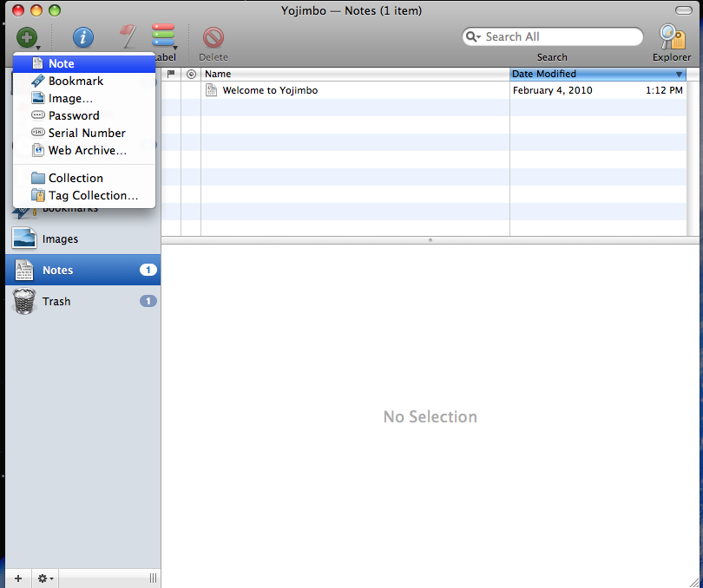
Task: Open the blue Inspector info icon
Action: (83, 37)
